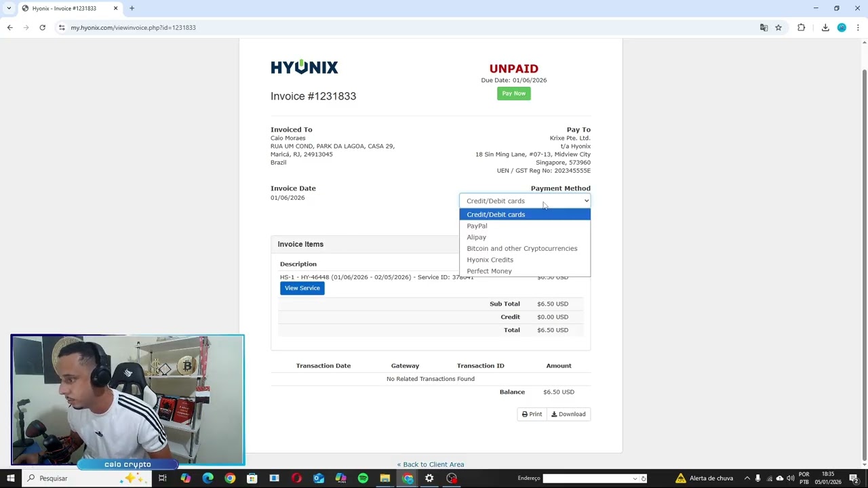868x488 pixels.
Task: Open a new browser tab
Action: (x=132, y=8)
